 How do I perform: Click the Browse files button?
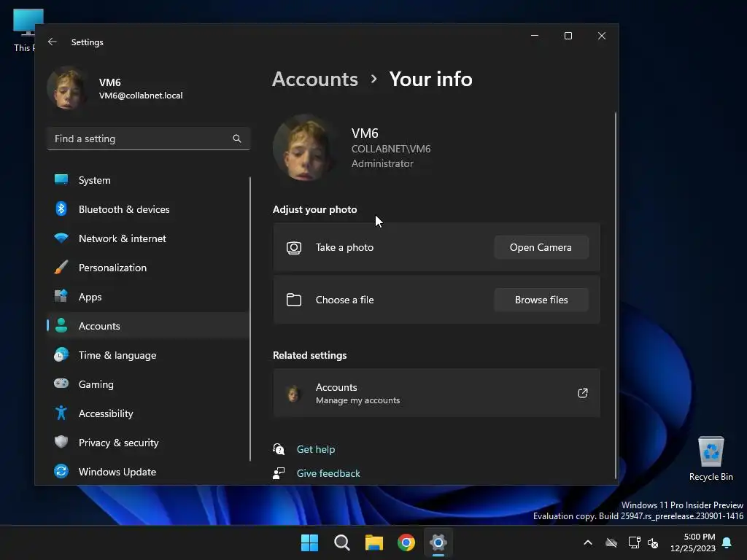tap(541, 300)
